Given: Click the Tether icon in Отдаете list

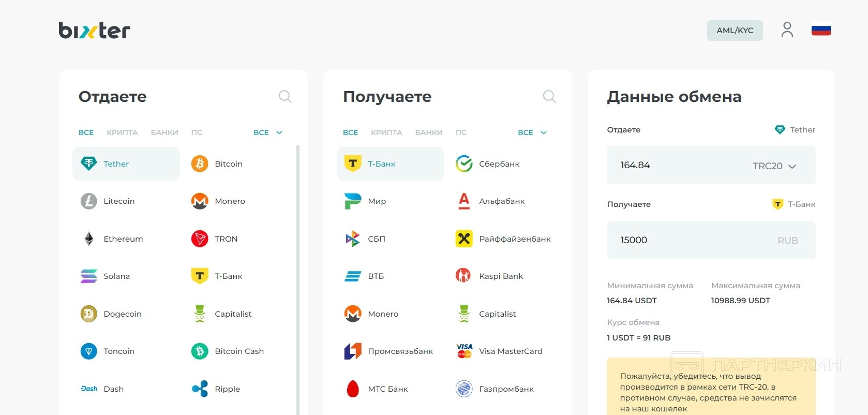Looking at the screenshot, I should tap(88, 164).
